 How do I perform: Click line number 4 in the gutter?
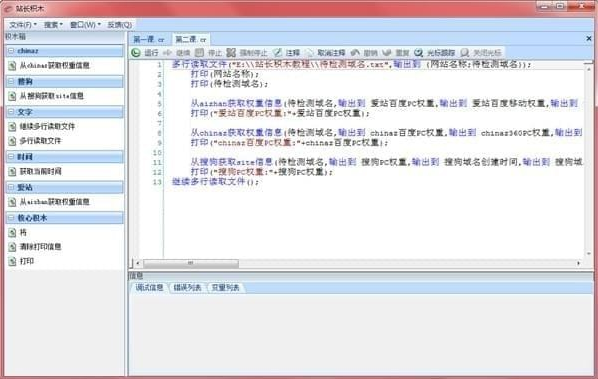(159, 94)
